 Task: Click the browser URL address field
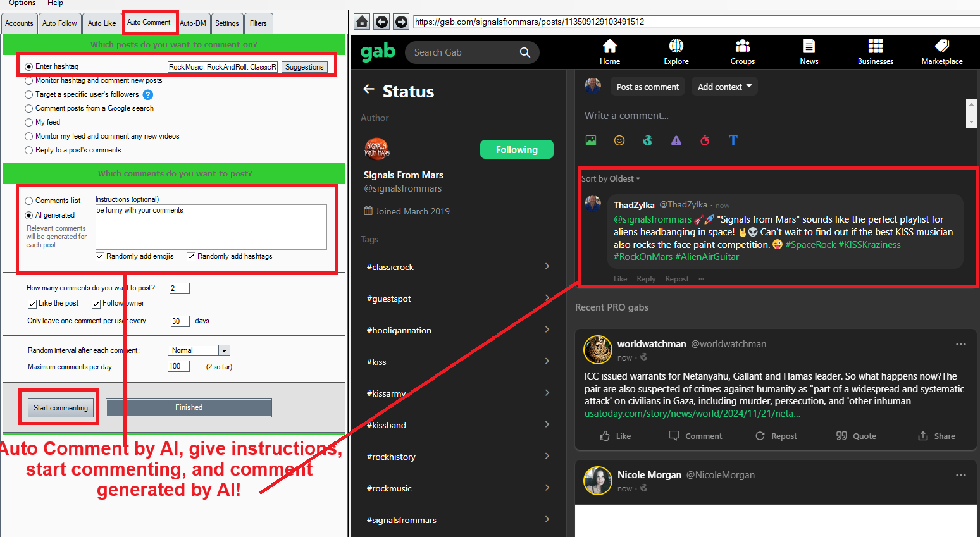point(696,22)
